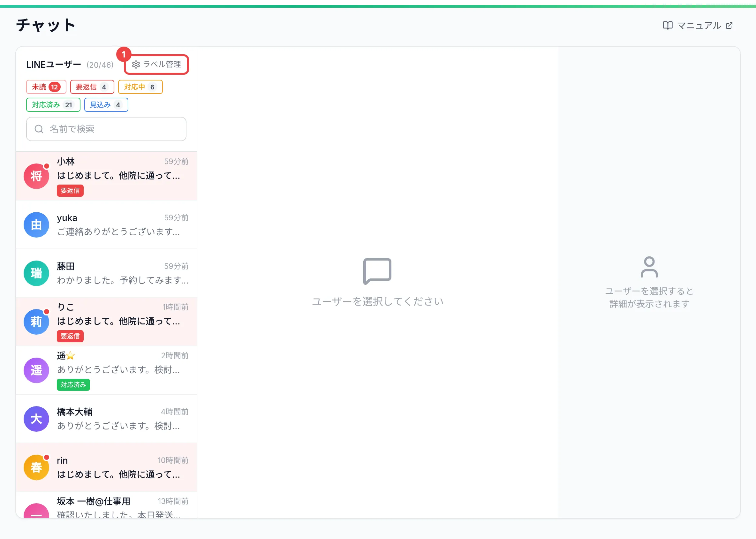Open りこ's avatar 莉
Screen dimensions: 756x539
coord(36,322)
